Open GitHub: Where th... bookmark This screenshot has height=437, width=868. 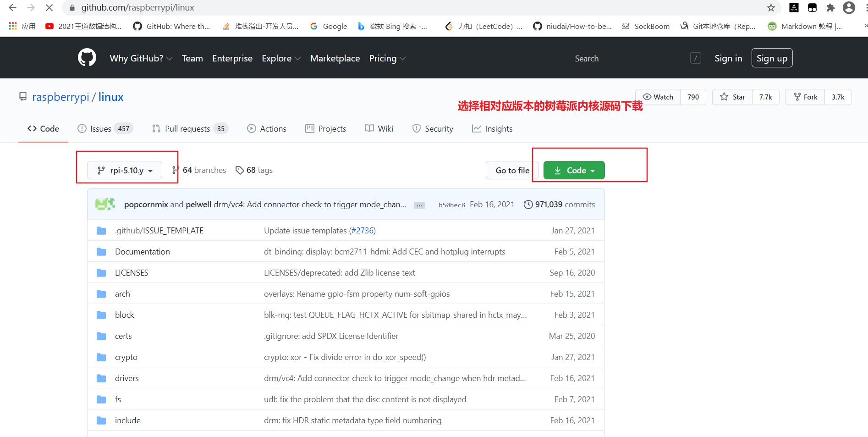(171, 26)
